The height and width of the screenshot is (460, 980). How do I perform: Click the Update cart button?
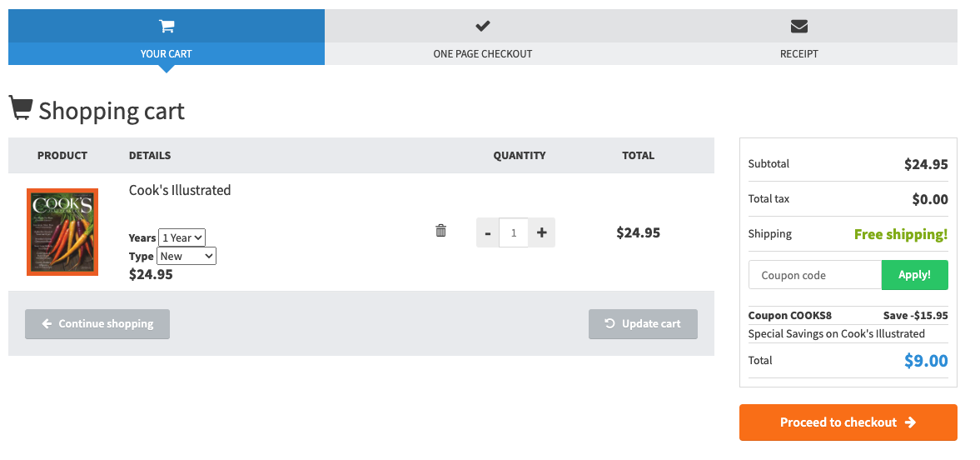tap(643, 324)
